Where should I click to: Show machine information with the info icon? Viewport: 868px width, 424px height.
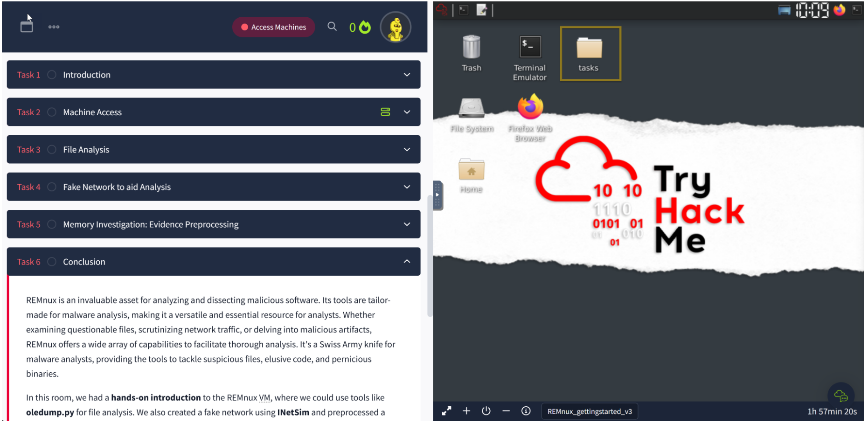pos(526,411)
